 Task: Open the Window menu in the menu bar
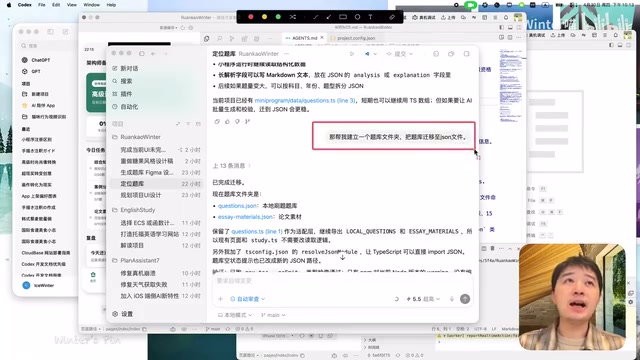pos(91,5)
